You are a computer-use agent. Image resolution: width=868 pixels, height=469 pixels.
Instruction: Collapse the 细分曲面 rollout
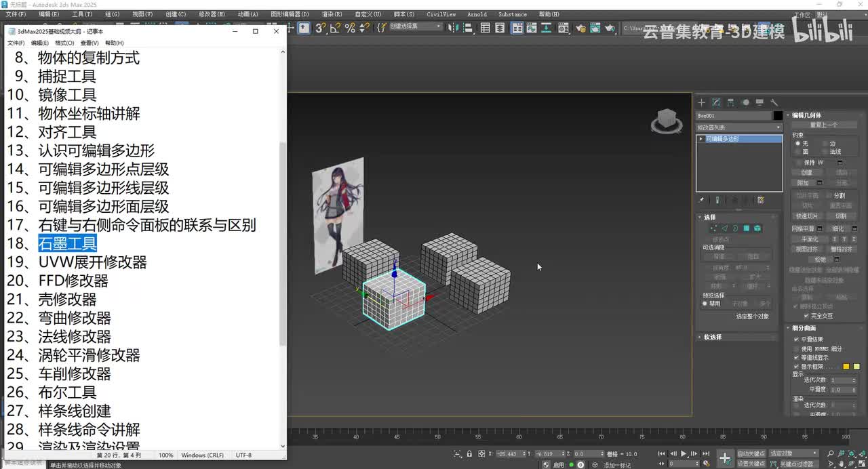(x=826, y=328)
